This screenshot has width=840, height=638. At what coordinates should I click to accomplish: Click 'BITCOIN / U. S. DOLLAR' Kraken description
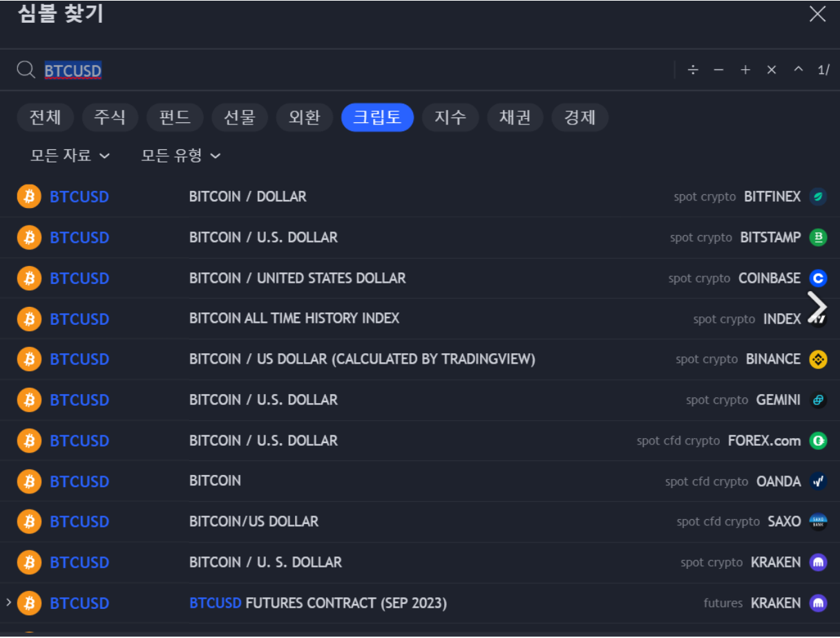coord(265,562)
